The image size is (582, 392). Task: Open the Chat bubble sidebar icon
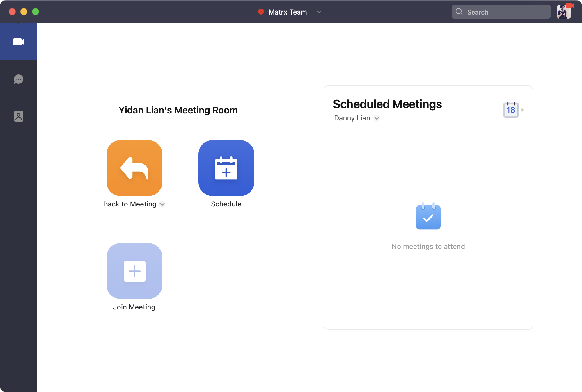pos(19,79)
